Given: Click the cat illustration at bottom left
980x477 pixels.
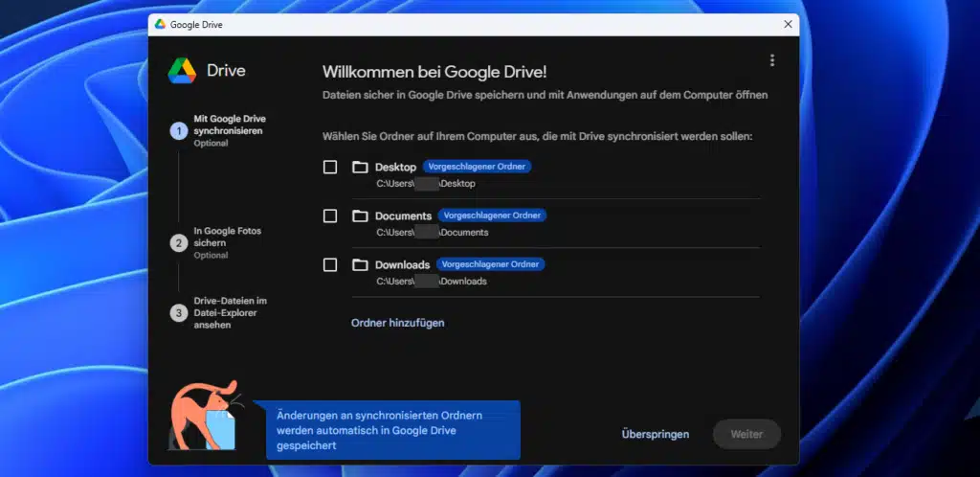Looking at the screenshot, I should click(x=205, y=415).
